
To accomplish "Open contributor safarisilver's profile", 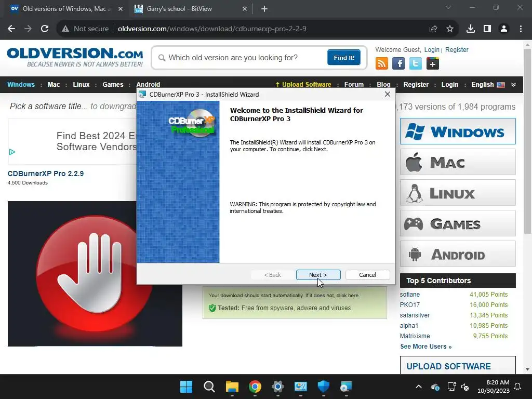I will click(x=415, y=315).
